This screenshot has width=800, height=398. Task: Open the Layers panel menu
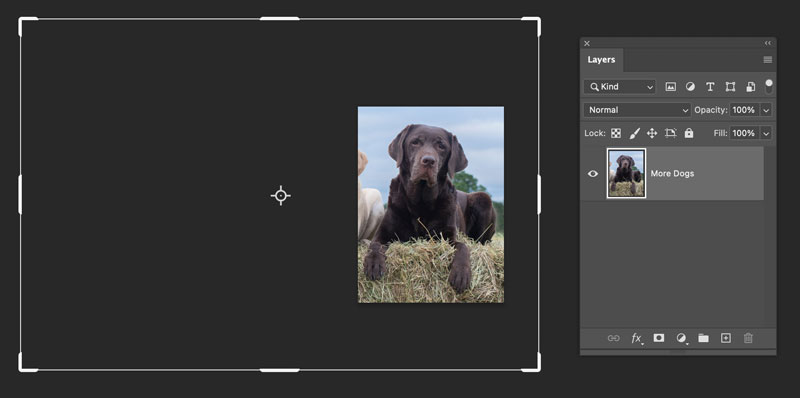[767, 60]
